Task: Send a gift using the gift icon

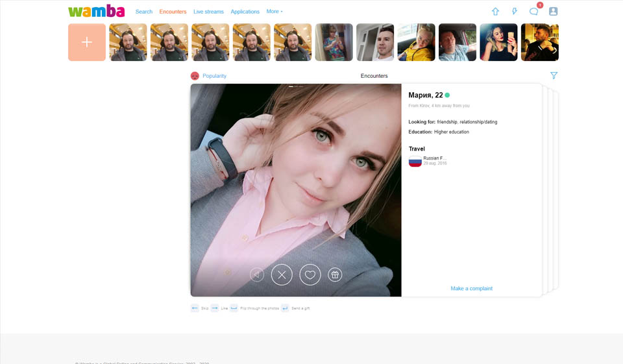Action: pyautogui.click(x=335, y=275)
